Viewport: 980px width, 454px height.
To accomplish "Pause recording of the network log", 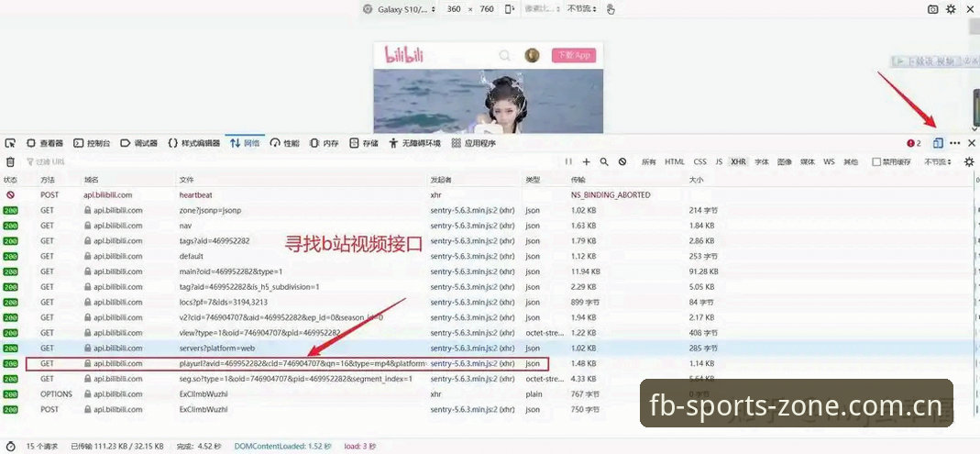I will (568, 161).
